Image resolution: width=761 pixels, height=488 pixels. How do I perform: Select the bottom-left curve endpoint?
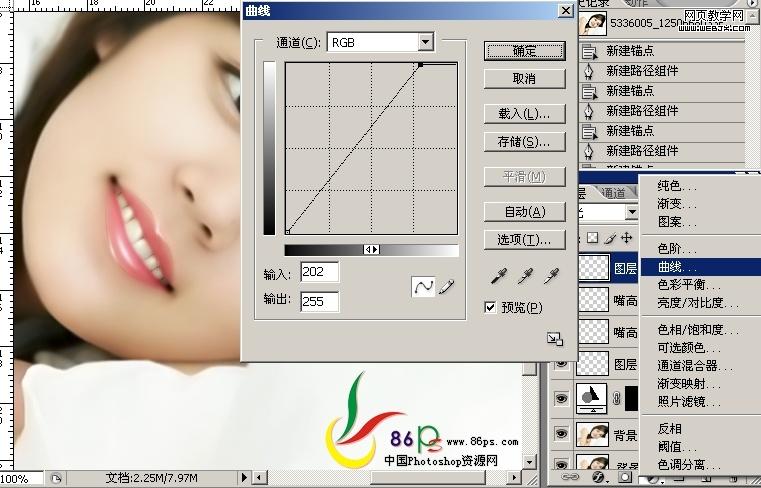point(287,232)
